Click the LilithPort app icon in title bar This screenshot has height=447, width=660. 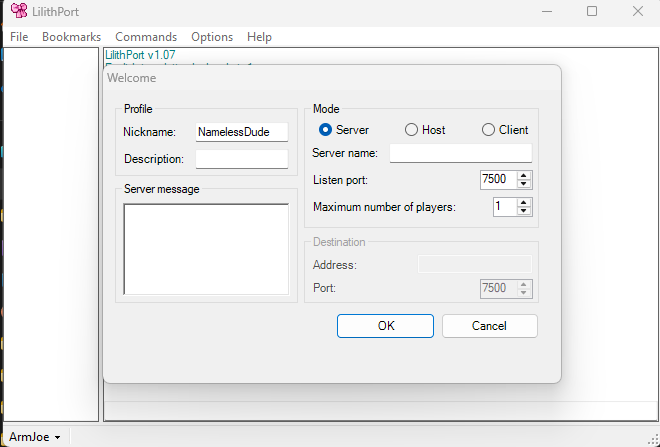(19, 11)
